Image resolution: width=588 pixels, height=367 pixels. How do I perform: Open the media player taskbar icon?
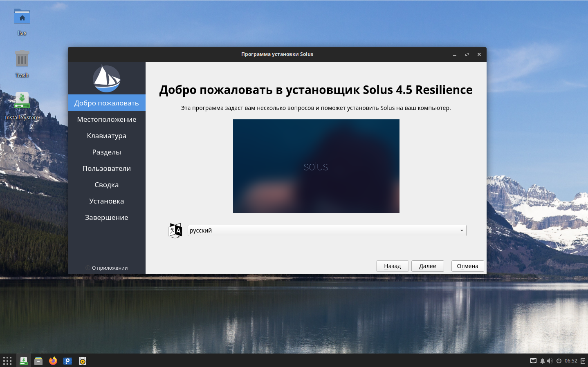(68, 361)
